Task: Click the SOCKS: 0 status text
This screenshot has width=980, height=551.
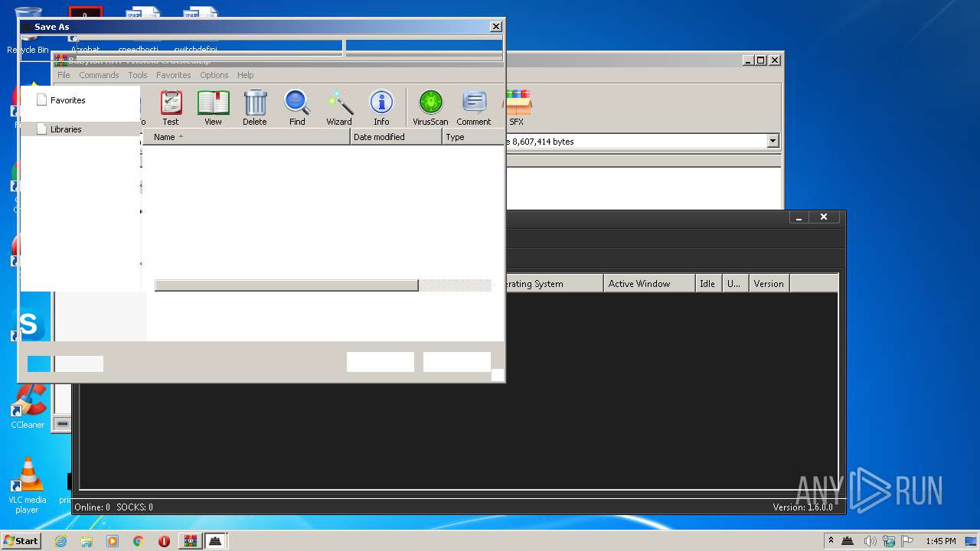Action: [x=135, y=507]
